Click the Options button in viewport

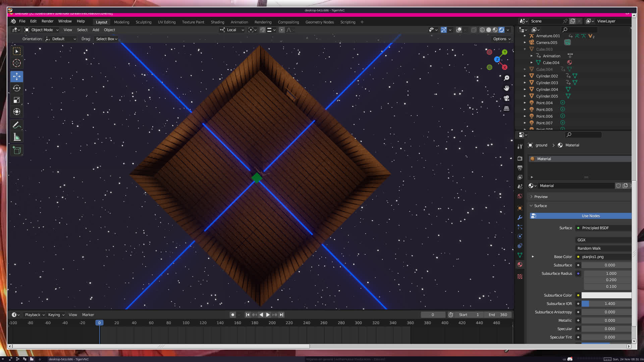tap(502, 39)
